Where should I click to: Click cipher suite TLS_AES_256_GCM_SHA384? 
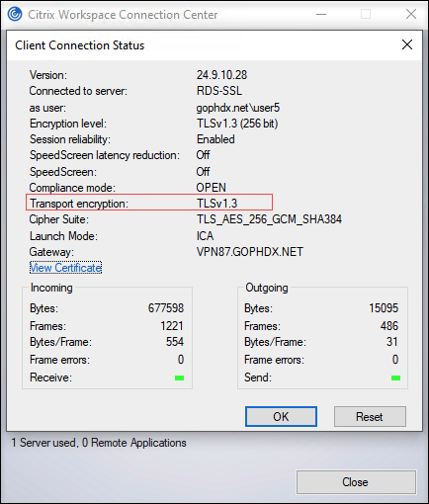coord(269,219)
